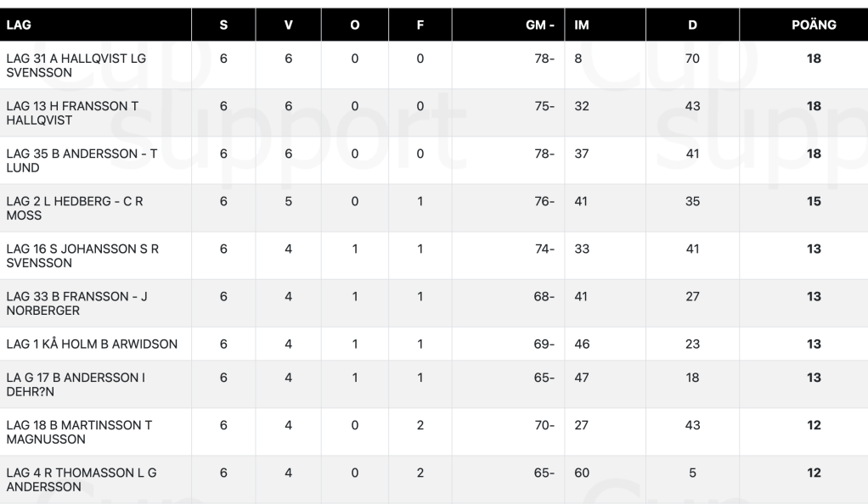Screen dimensions: 868x504
Task: Select the IM column header
Action: [582, 25]
